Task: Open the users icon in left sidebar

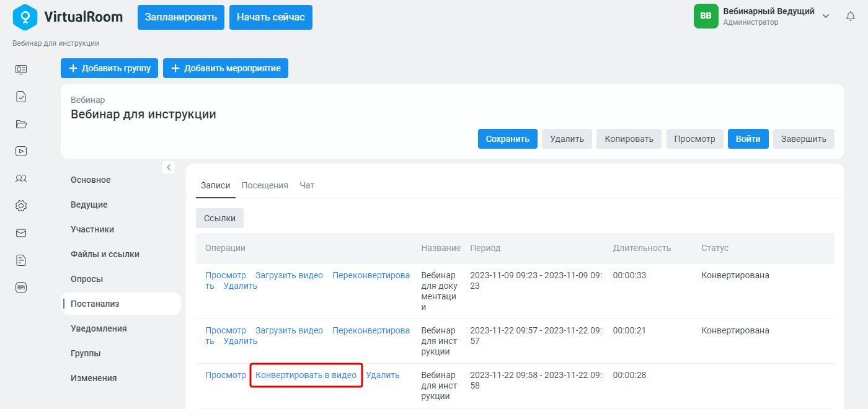Action: (x=21, y=178)
